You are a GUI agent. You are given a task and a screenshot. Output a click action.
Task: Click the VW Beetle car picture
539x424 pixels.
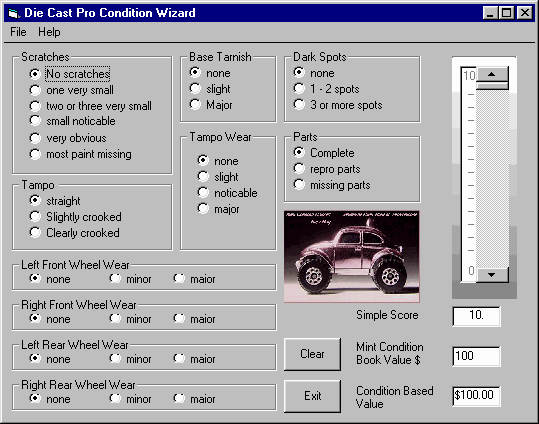point(352,257)
